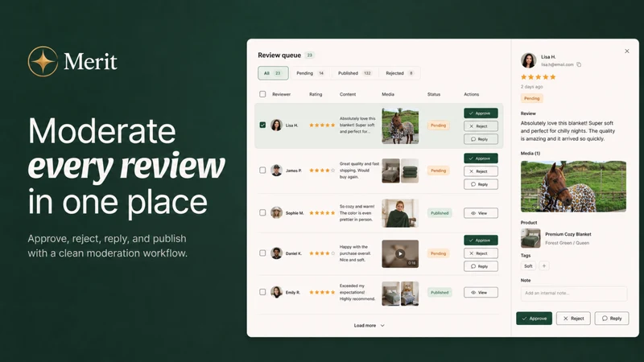644x362 pixels.
Task: Click Lisa H.'s Pending status badge in row
Action: pyautogui.click(x=438, y=125)
